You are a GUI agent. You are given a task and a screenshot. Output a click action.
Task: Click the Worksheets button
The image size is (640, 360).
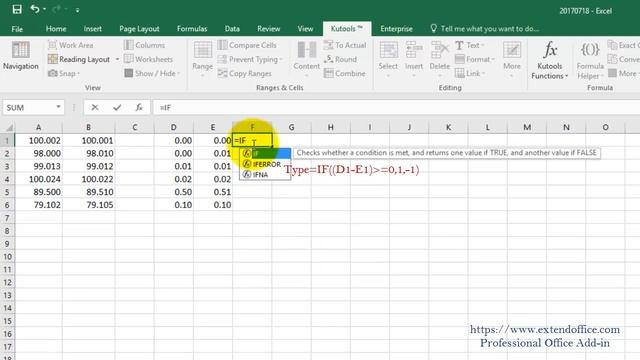click(x=149, y=59)
